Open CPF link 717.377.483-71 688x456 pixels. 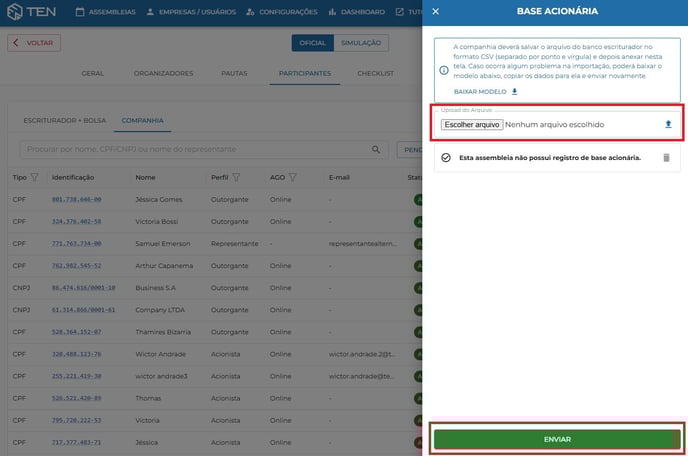pos(76,442)
